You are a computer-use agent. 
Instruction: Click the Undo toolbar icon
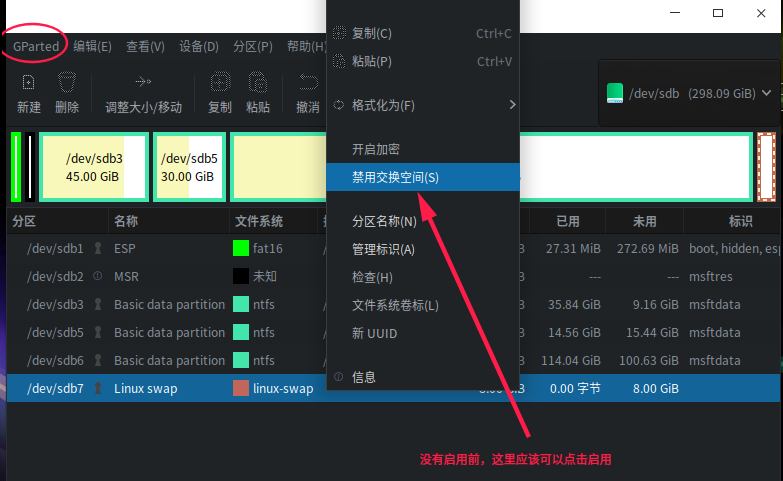(308, 81)
